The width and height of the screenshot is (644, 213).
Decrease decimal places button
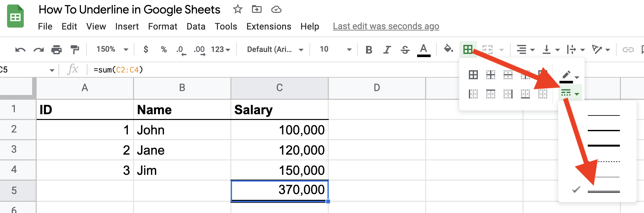tap(181, 50)
